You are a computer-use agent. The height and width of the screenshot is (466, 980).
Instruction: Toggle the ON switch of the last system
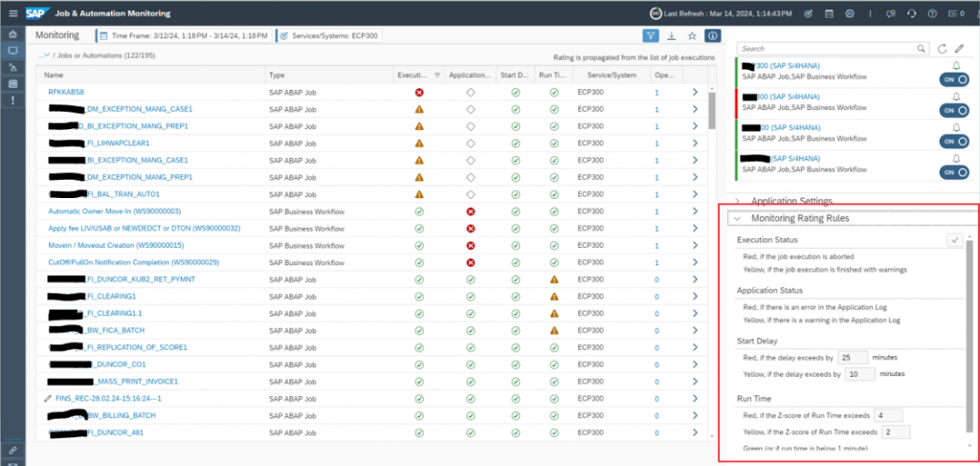[x=954, y=172]
